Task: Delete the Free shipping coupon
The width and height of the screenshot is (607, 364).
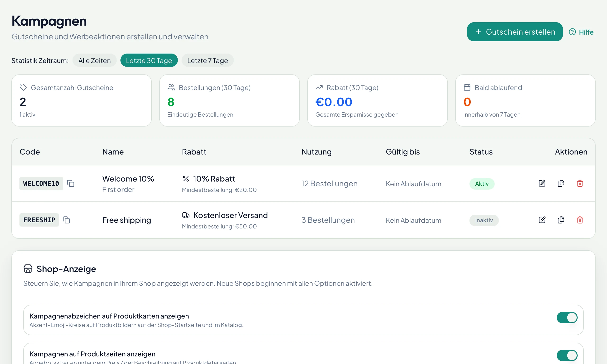Action: pos(580,220)
